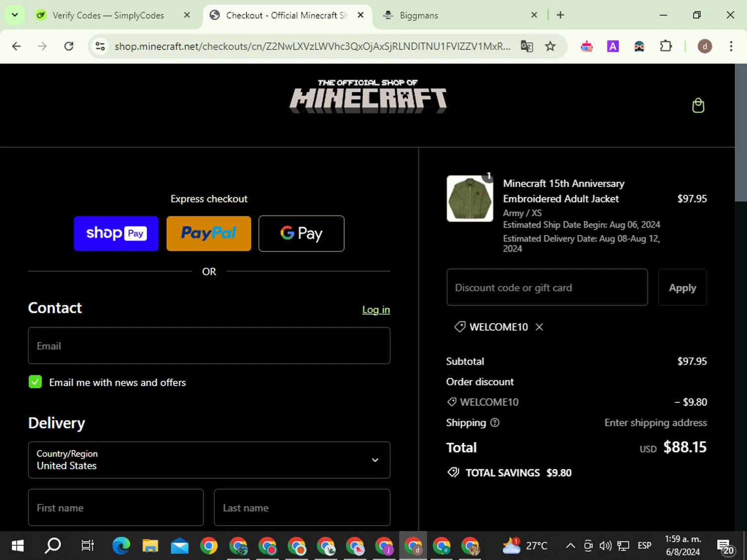Click the masked face extension icon
Screen dimensions: 747x560
pyautogui.click(x=639, y=46)
